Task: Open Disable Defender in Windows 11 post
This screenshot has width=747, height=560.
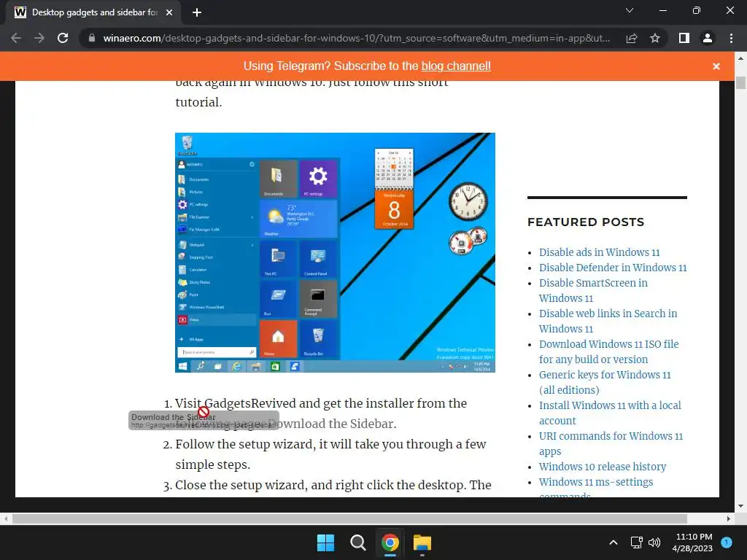Action: tap(613, 268)
